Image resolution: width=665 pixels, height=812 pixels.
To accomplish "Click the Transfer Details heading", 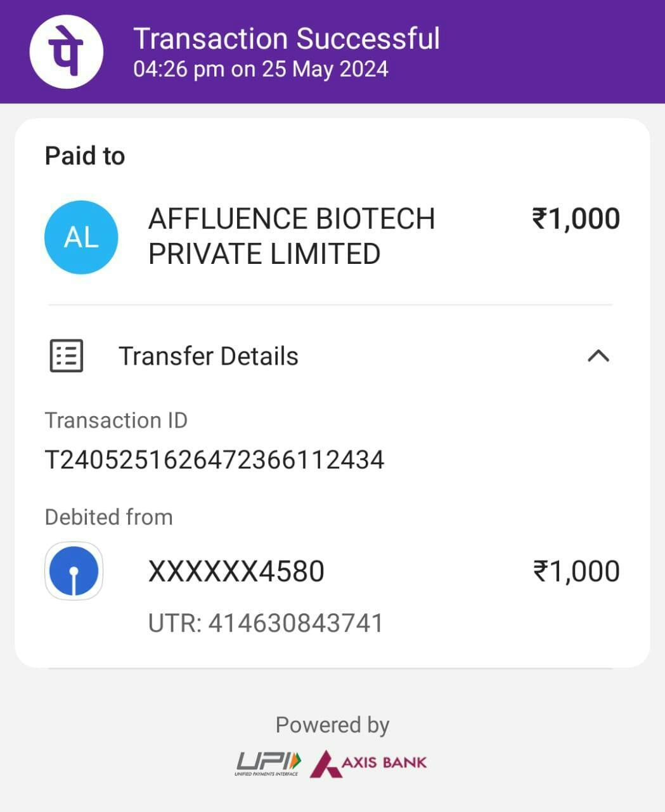I will [208, 357].
